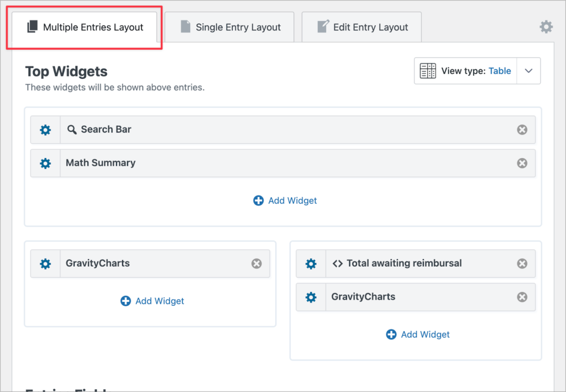The height and width of the screenshot is (392, 566).
Task: Remove the Math Summary widget
Action: (522, 163)
